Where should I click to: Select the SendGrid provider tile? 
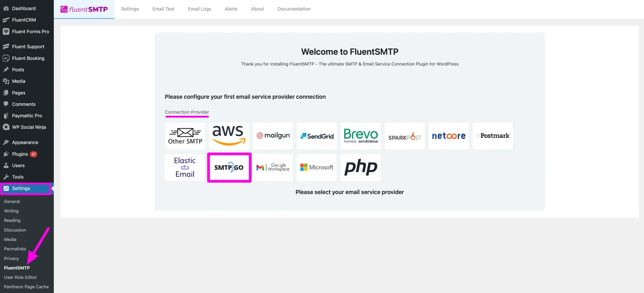pos(317,136)
